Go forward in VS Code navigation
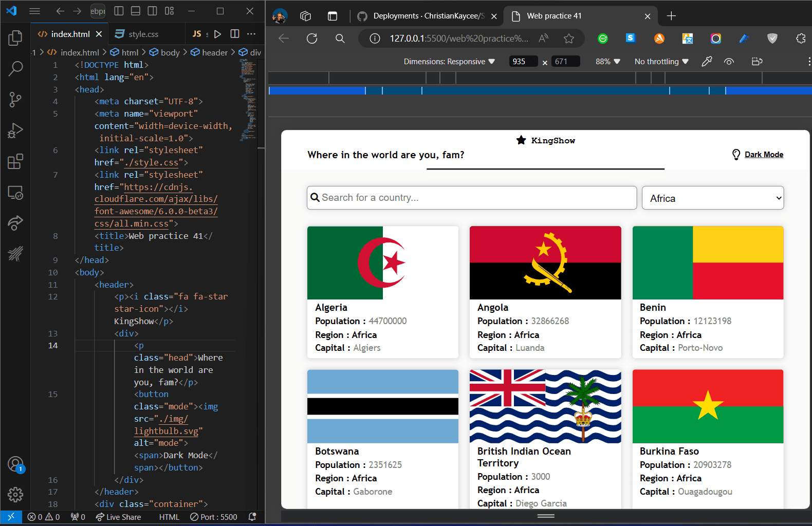This screenshot has height=526, width=812. click(x=77, y=11)
